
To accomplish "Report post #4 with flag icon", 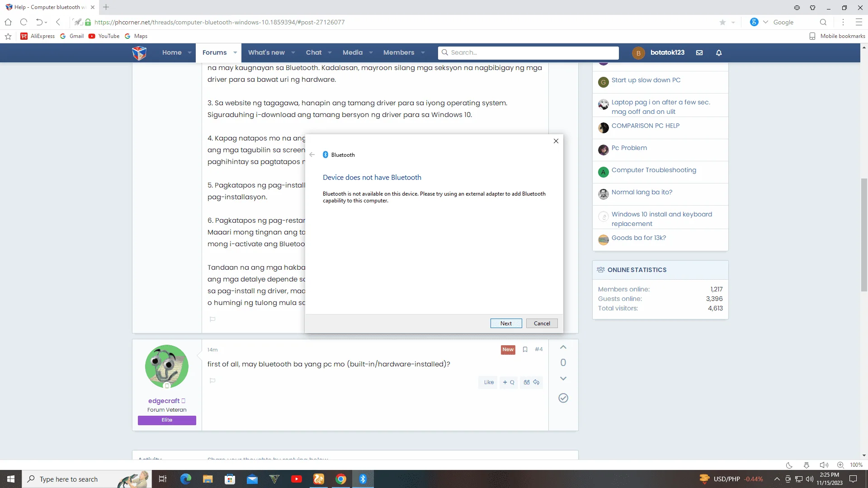I will tap(212, 380).
